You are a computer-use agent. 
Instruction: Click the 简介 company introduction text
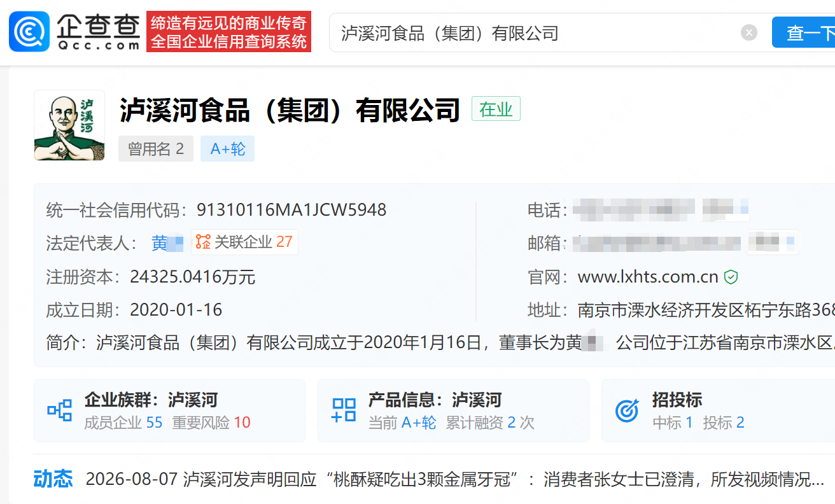click(x=440, y=343)
